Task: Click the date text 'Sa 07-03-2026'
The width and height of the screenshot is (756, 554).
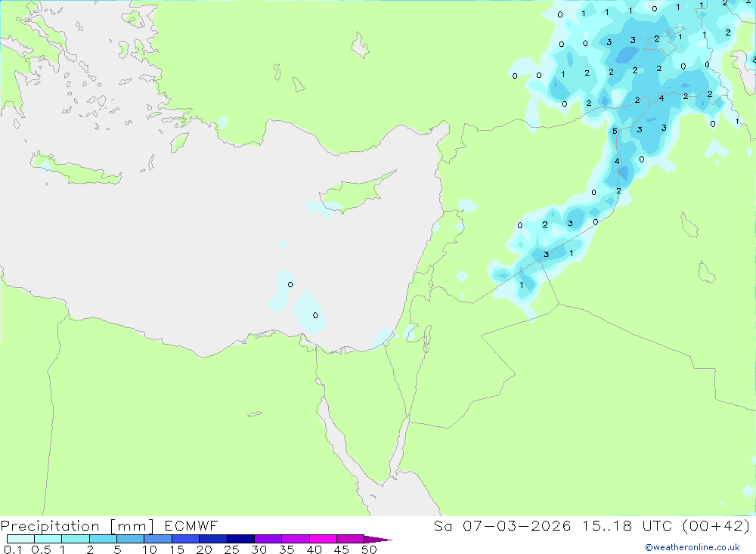Action: [503, 525]
